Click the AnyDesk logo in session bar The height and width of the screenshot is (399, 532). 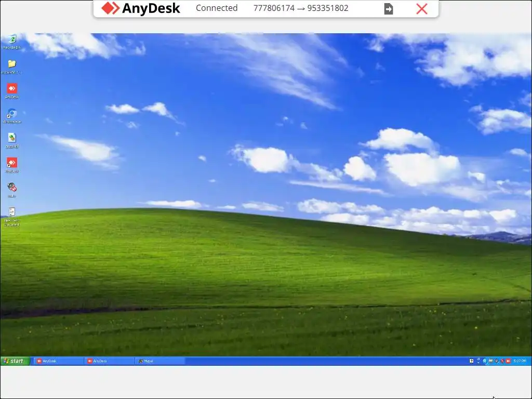pos(141,8)
